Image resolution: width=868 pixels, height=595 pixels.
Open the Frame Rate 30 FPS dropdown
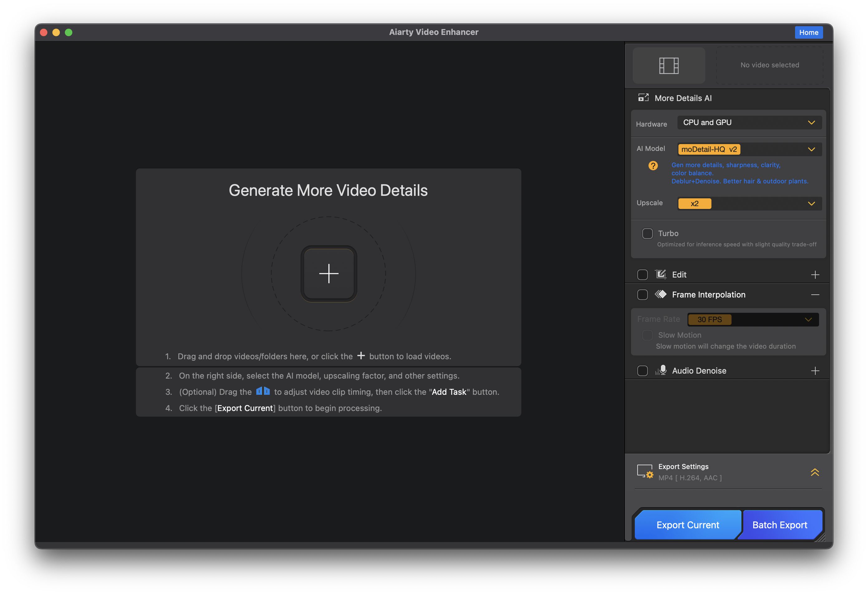pyautogui.click(x=753, y=319)
